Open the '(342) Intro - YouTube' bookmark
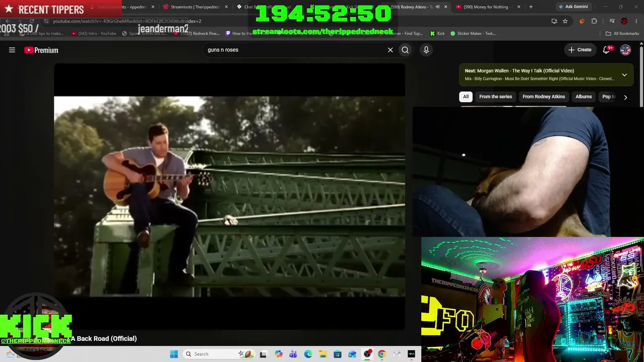The image size is (644, 362). click(94, 34)
